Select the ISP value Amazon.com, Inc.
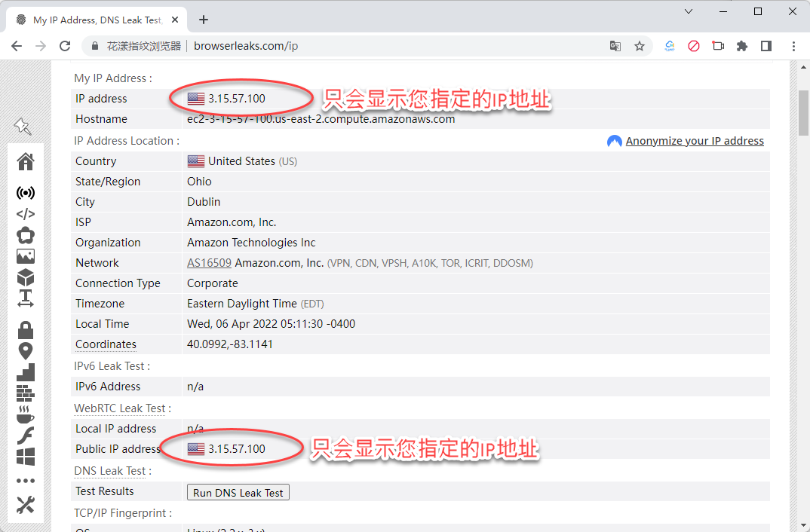810x532 pixels. pos(232,222)
